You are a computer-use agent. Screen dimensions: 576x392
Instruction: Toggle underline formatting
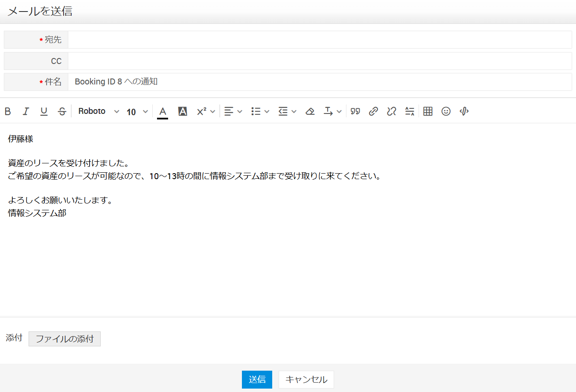tap(44, 111)
